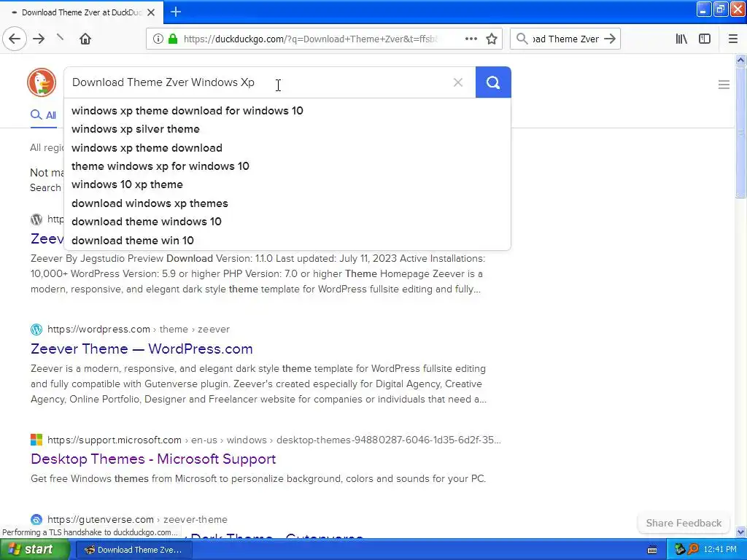Bookmark this page with the star
Viewport: 747px width, 560px height.
click(492, 39)
